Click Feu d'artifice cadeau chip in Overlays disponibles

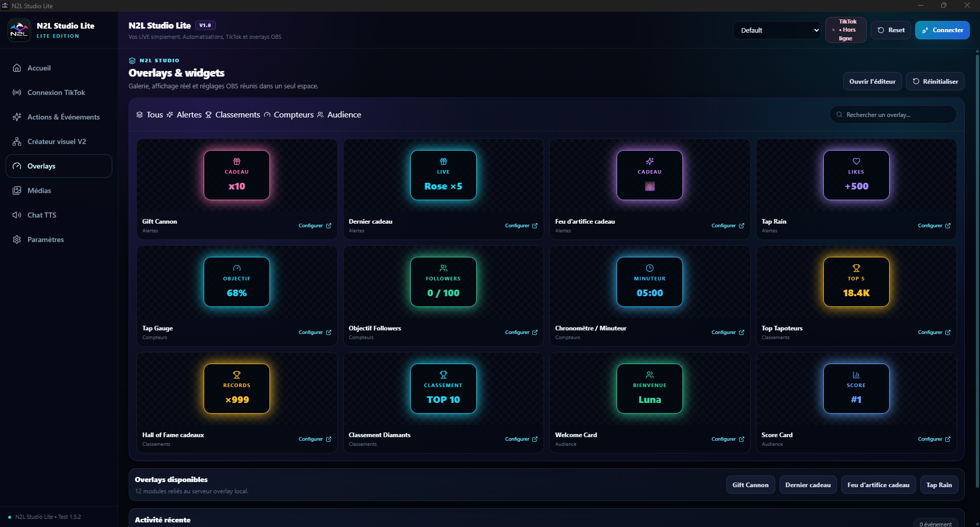[878, 485]
